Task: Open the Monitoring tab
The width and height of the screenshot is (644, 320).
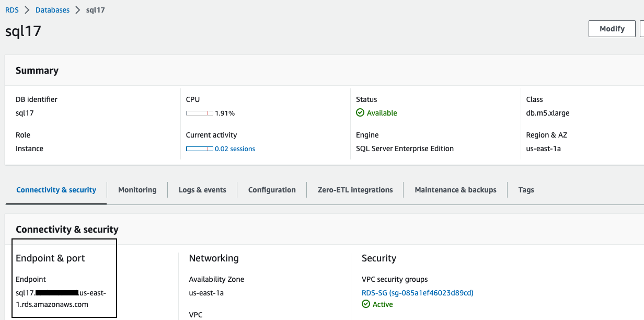Action: (x=137, y=190)
